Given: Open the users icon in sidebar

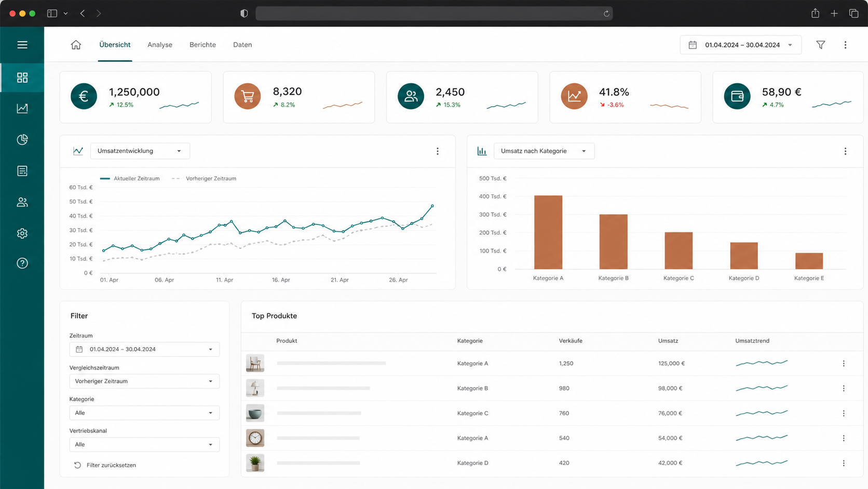Looking at the screenshot, I should pyautogui.click(x=22, y=202).
